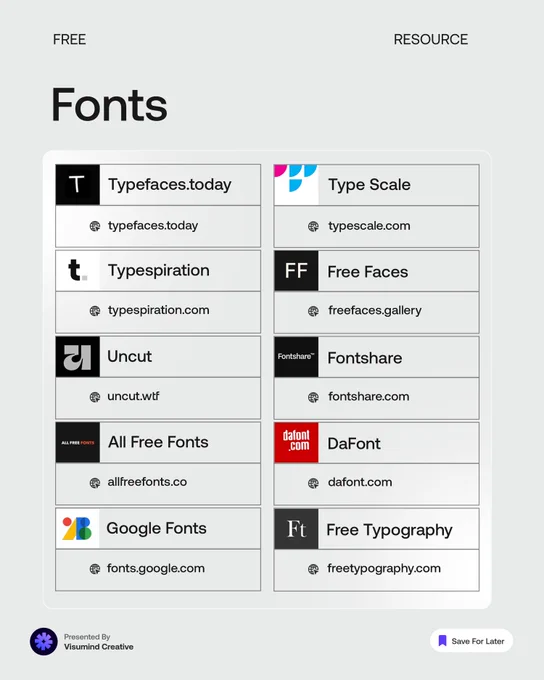Click the Visumind Creative name text
Viewport: 544px width, 680px height.
[x=99, y=647]
